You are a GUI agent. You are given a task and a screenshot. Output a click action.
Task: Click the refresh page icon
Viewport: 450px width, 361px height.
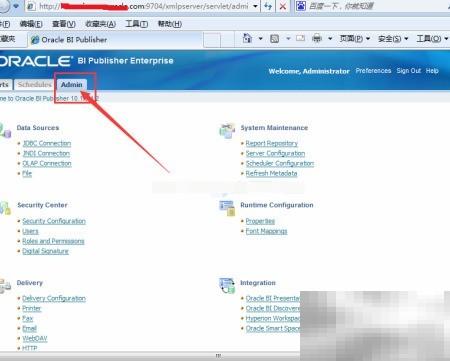[268, 6]
